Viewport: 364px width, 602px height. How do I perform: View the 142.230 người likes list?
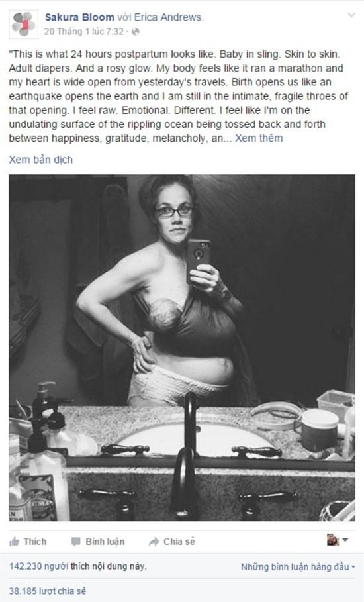(78, 566)
